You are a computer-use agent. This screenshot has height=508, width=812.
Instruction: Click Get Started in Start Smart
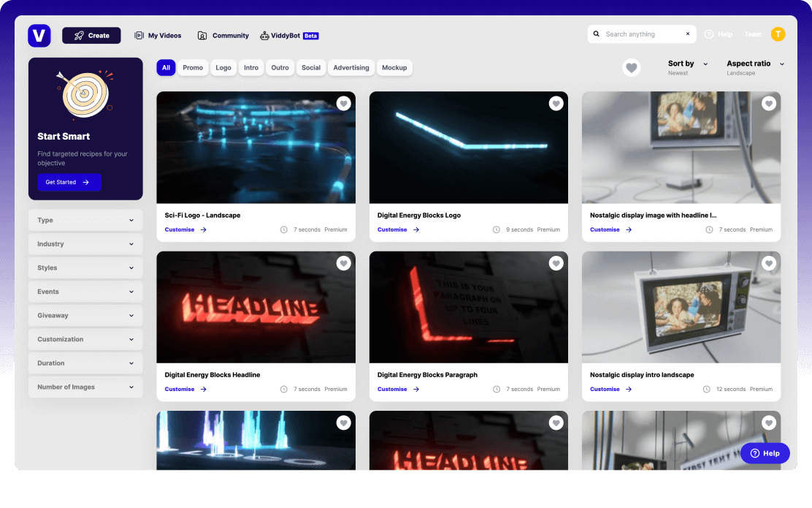69,182
